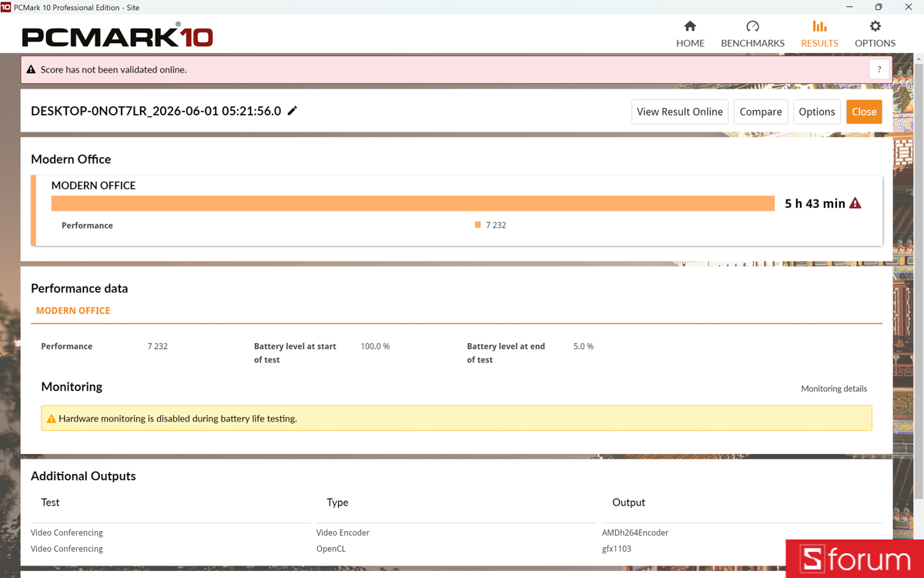Click the OpenCL type cell

331,549
